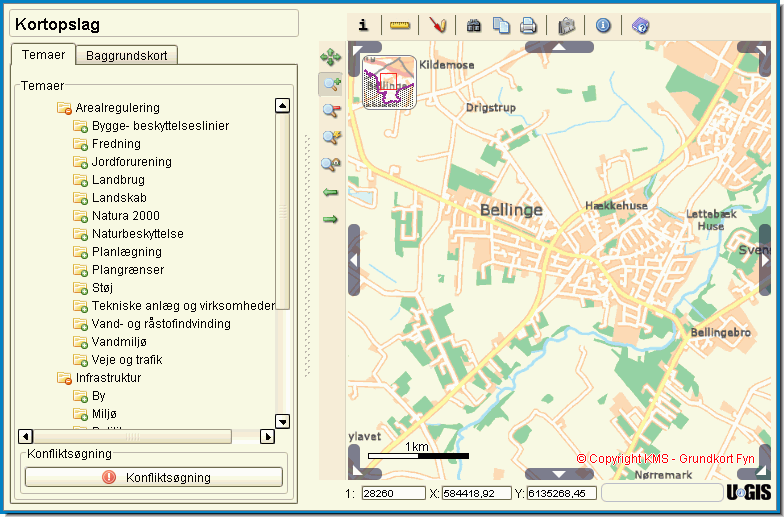This screenshot has width=784, height=517.
Task: Print the map with the printer icon
Action: pos(528,25)
